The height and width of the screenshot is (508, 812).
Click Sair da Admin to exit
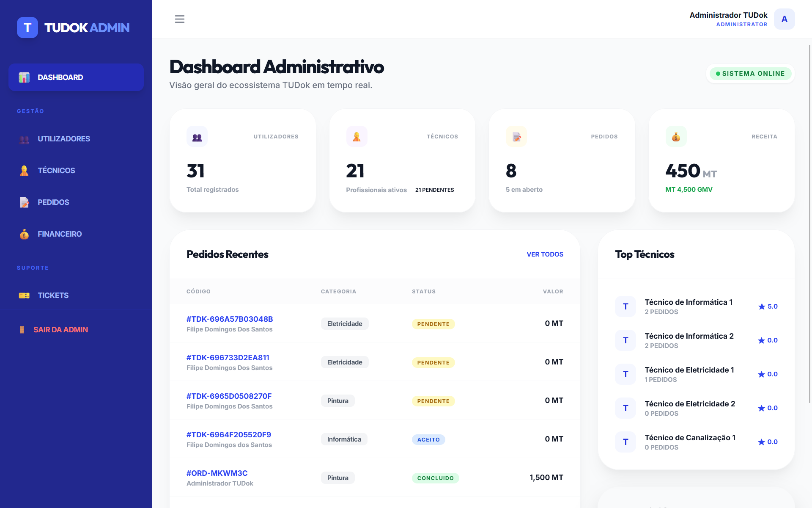60,330
